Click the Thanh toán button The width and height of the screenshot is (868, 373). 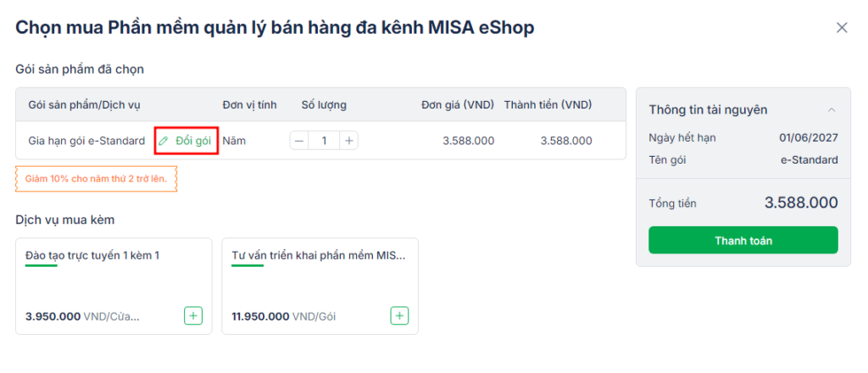pos(743,240)
